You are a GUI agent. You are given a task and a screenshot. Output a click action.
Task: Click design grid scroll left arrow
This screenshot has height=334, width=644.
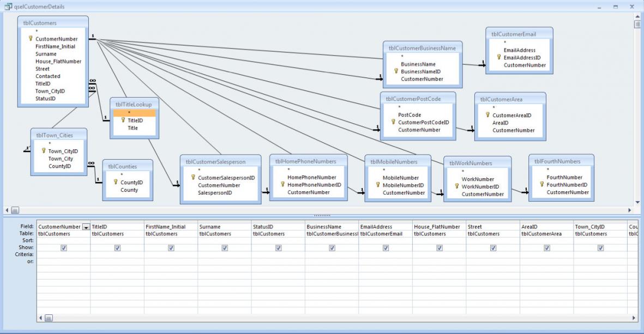click(40, 318)
